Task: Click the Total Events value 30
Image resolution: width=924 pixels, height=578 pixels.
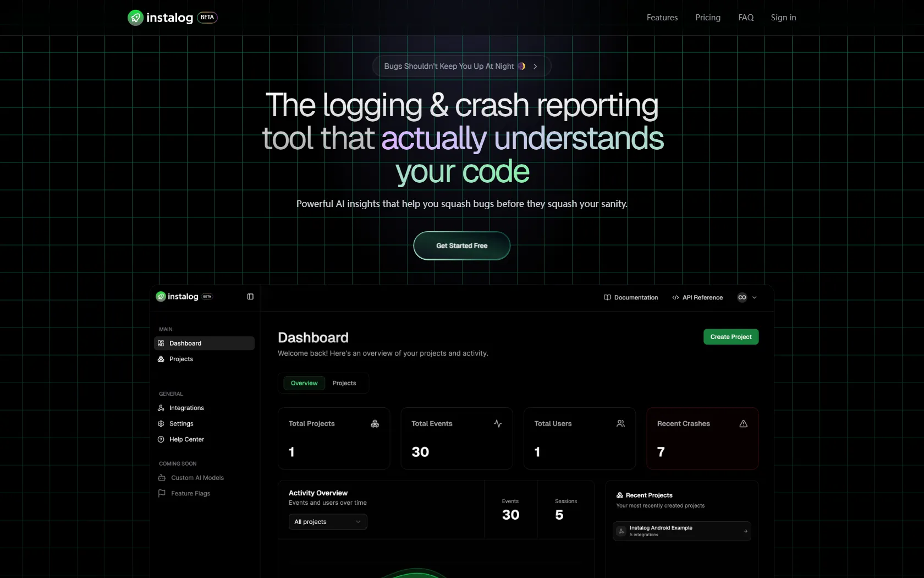Action: 420,452
